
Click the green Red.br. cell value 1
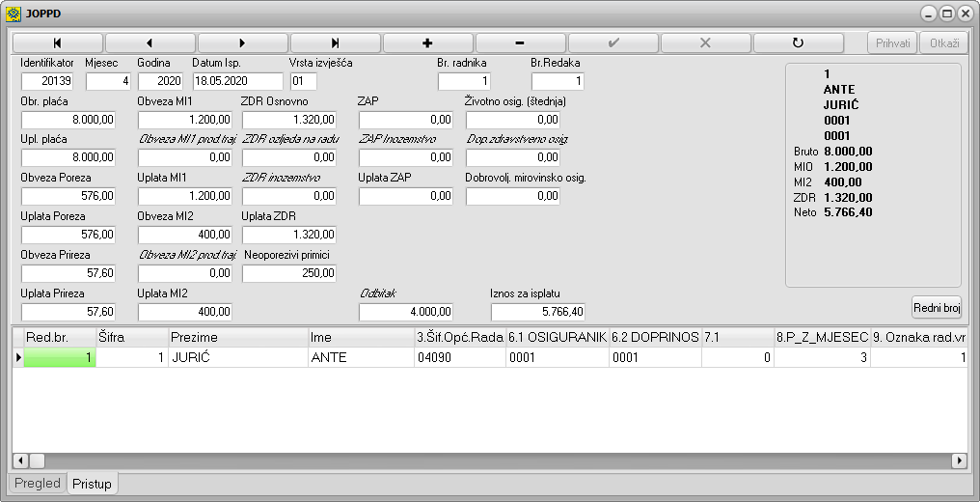tap(60, 357)
